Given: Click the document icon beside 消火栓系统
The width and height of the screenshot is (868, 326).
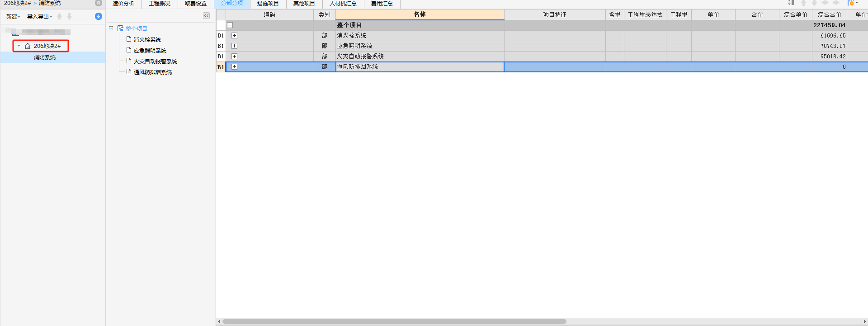Looking at the screenshot, I should tap(129, 39).
